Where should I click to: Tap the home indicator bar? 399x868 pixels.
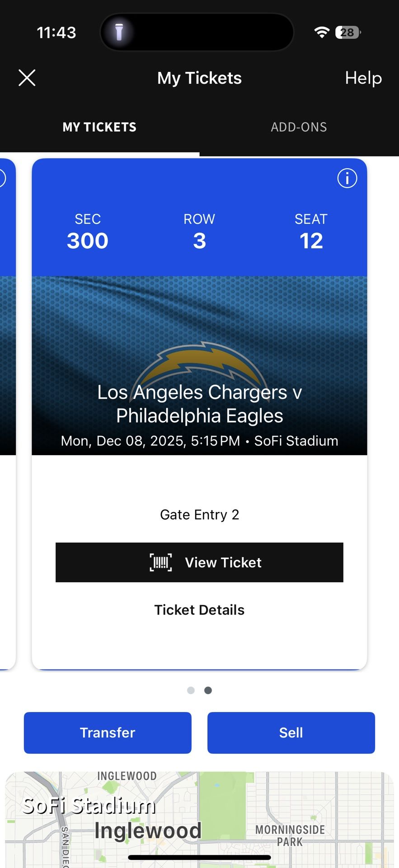click(199, 857)
